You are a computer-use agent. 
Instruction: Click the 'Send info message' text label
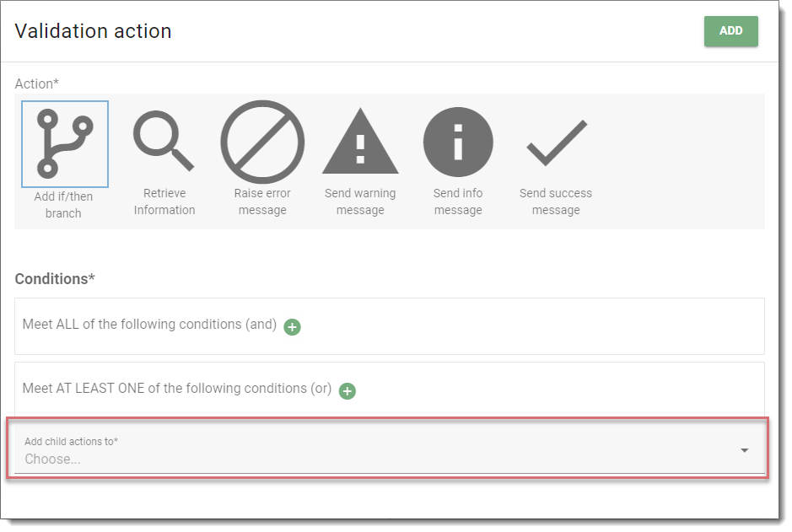(458, 202)
